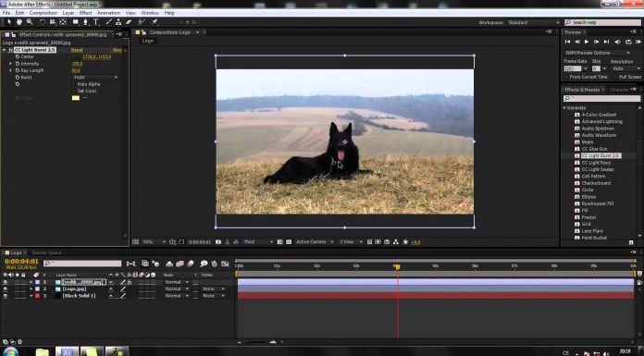
Task: Toggle Mute Audio in the Preview panel
Action: 617,42
